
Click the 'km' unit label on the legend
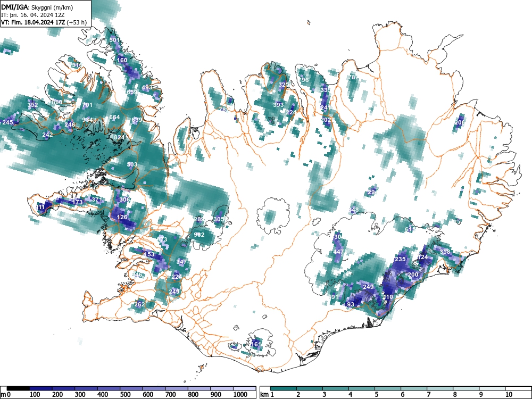pyautogui.click(x=264, y=395)
